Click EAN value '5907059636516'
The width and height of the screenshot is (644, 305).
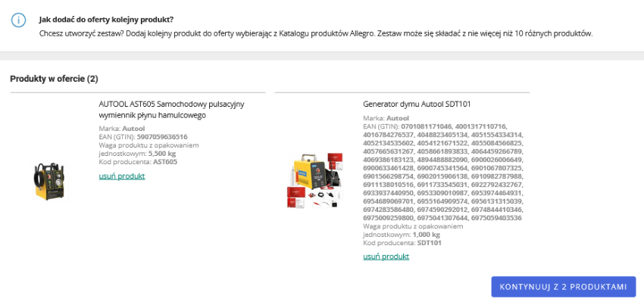(162, 137)
